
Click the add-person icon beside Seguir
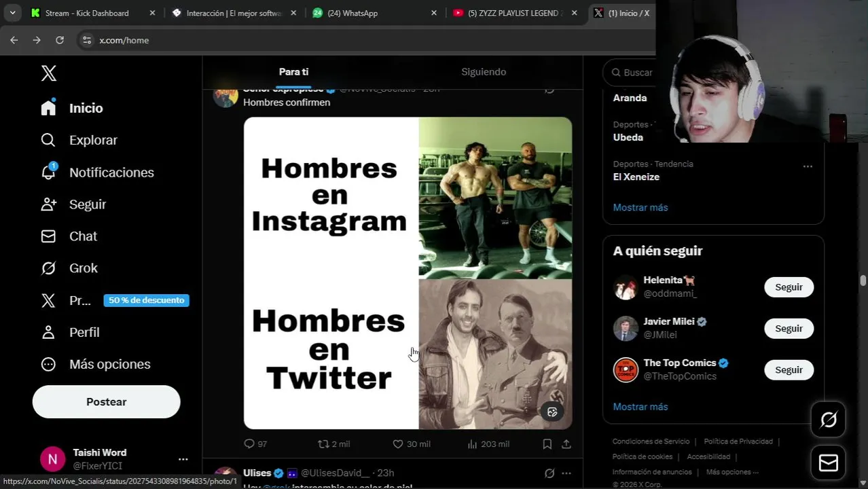(48, 204)
